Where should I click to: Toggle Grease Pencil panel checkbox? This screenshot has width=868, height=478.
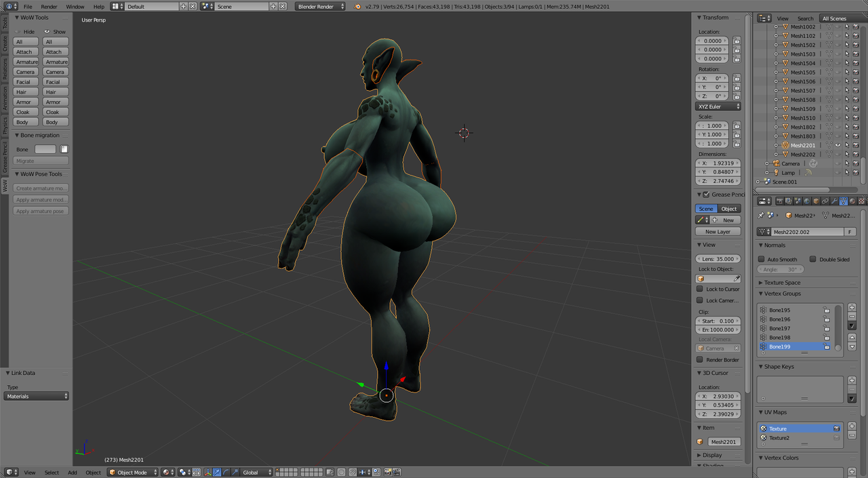pyautogui.click(x=706, y=195)
